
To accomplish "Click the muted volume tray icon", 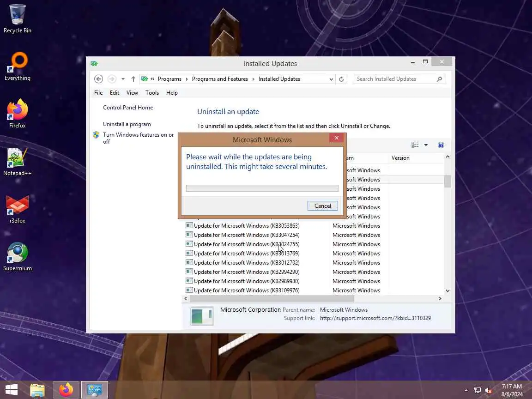I will (489, 390).
